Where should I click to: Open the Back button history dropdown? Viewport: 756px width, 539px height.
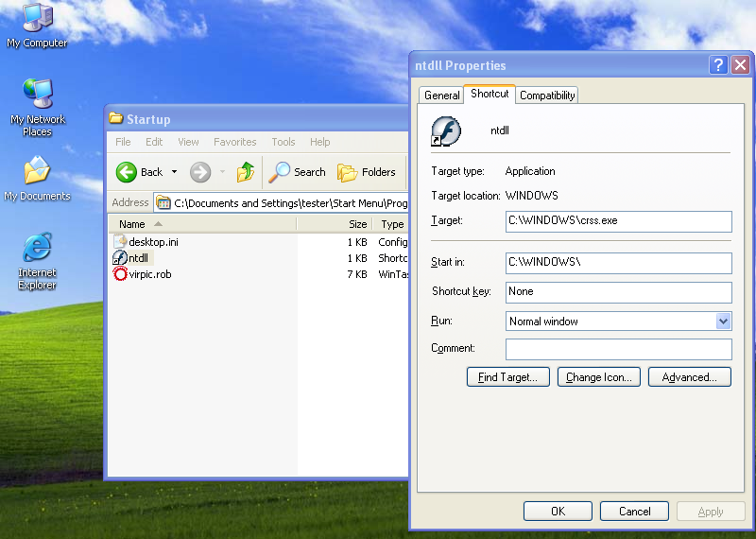pyautogui.click(x=174, y=172)
